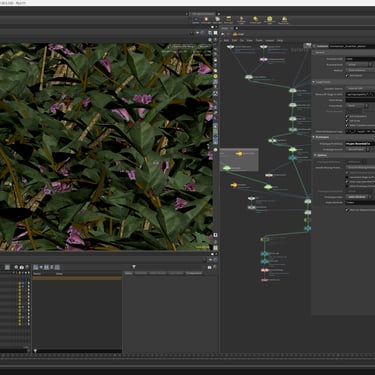Select the Point Light shelf tool
This screenshot has width=375, height=375.
point(206,20)
